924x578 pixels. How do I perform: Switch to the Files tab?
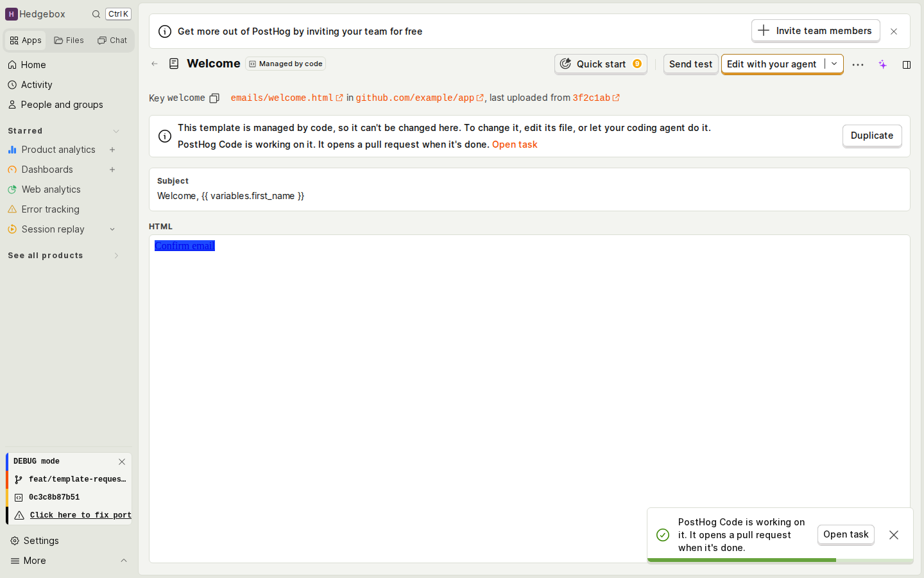(69, 40)
